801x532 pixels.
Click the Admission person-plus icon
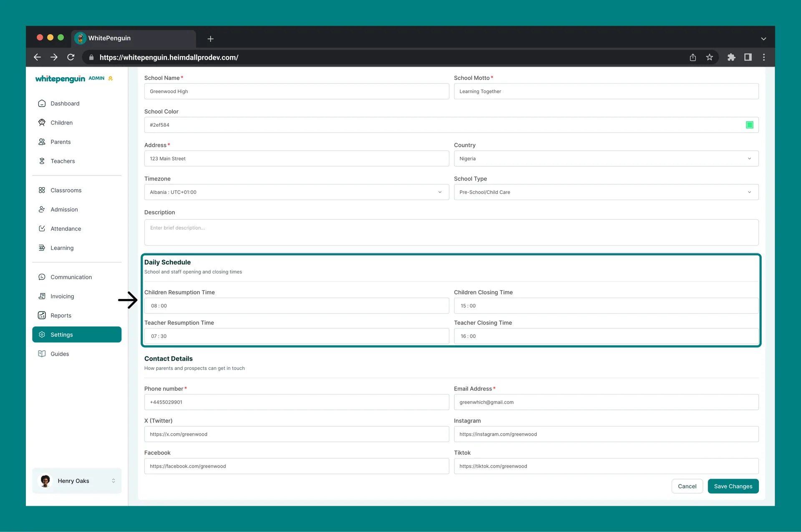(42, 209)
